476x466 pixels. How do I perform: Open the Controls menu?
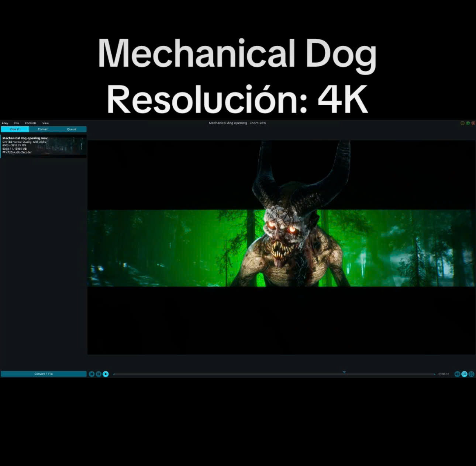tap(31, 123)
